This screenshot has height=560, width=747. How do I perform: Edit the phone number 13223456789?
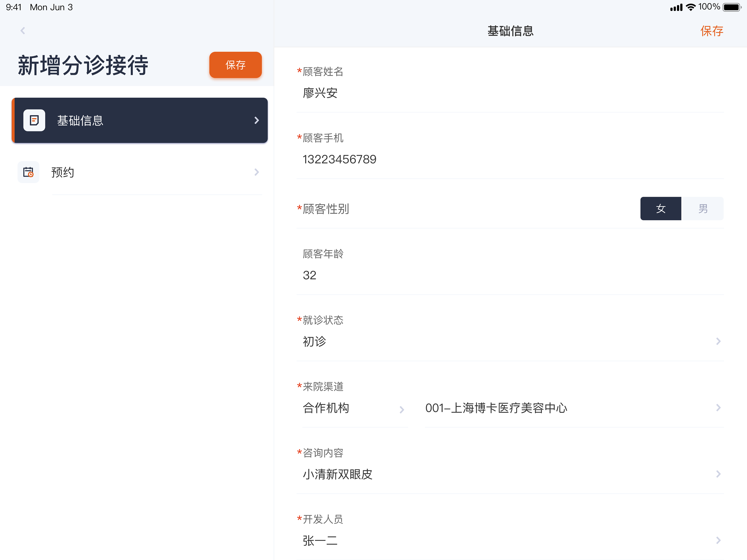tap(339, 159)
